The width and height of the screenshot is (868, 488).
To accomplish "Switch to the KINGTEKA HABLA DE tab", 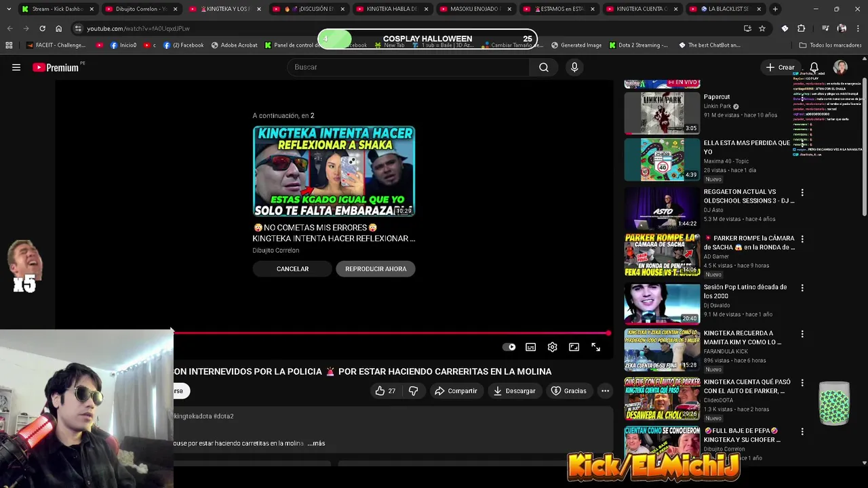I will (x=391, y=9).
